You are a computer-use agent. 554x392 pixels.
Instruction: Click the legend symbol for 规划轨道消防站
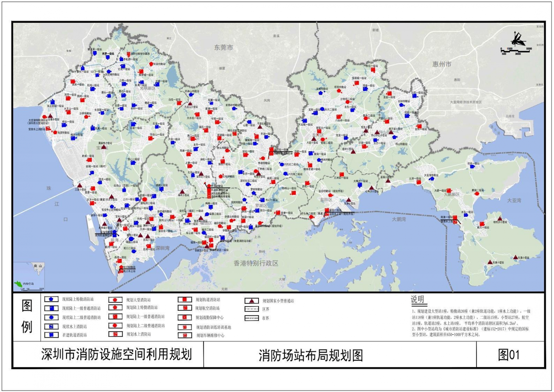point(185,300)
